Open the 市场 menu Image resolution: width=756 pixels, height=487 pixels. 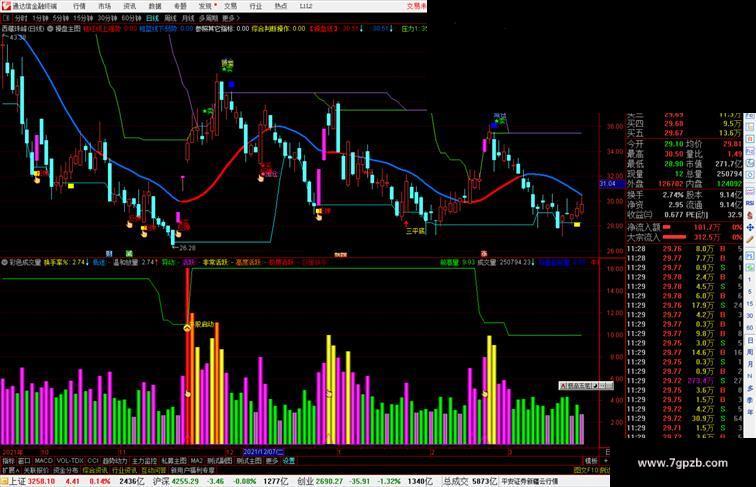click(x=104, y=6)
